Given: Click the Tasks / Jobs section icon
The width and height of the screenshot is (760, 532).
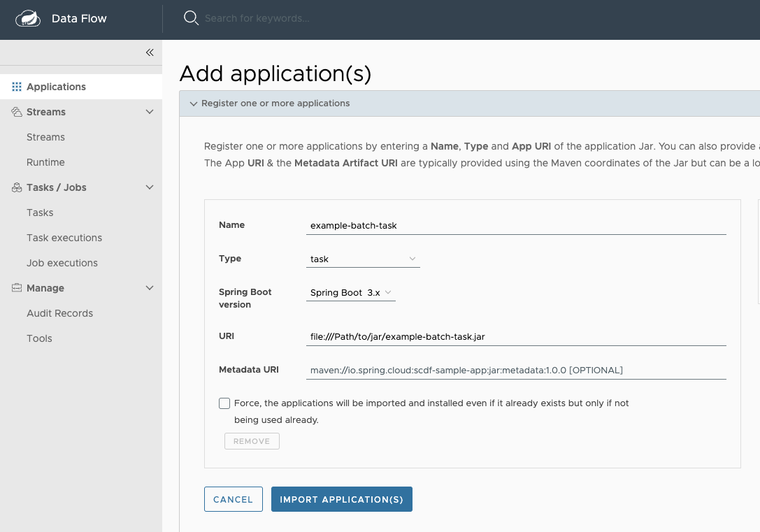Looking at the screenshot, I should click(17, 187).
